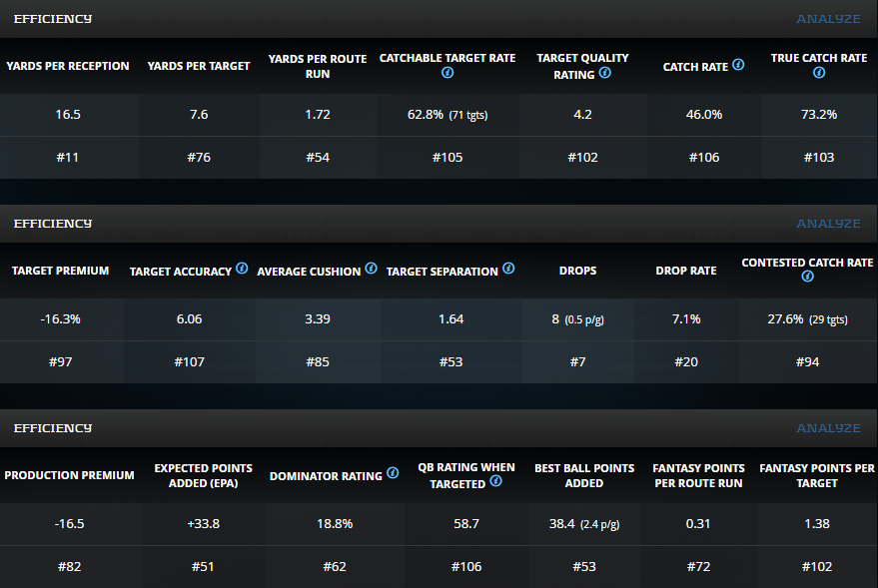Click info icon under Contested Catch Rate
The image size is (878, 588).
807,277
